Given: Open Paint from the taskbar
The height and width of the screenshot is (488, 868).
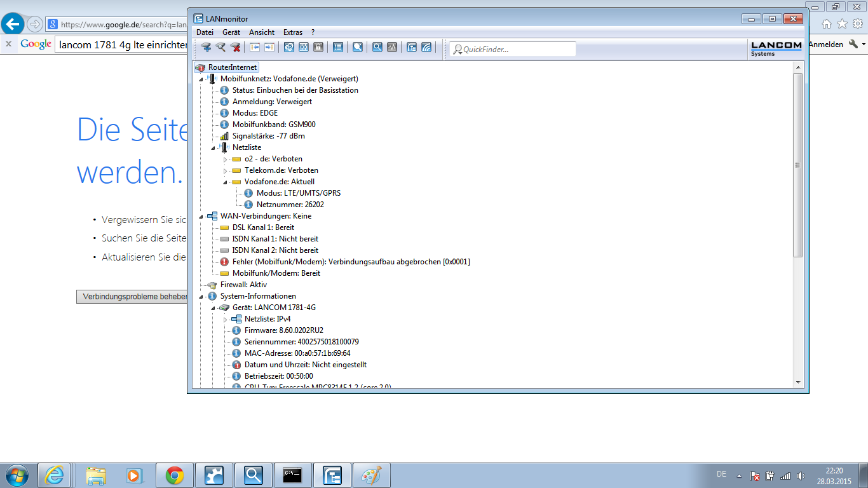Looking at the screenshot, I should (x=371, y=475).
